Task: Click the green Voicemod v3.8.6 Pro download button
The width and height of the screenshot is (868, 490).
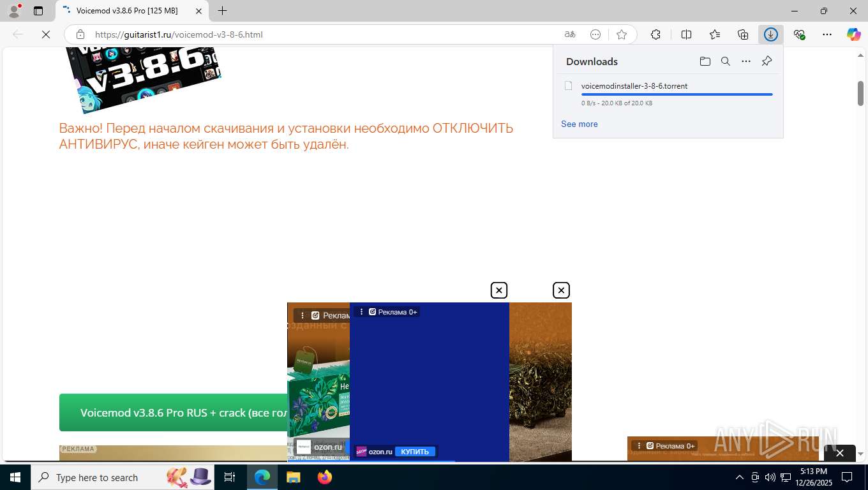Action: coord(173,413)
